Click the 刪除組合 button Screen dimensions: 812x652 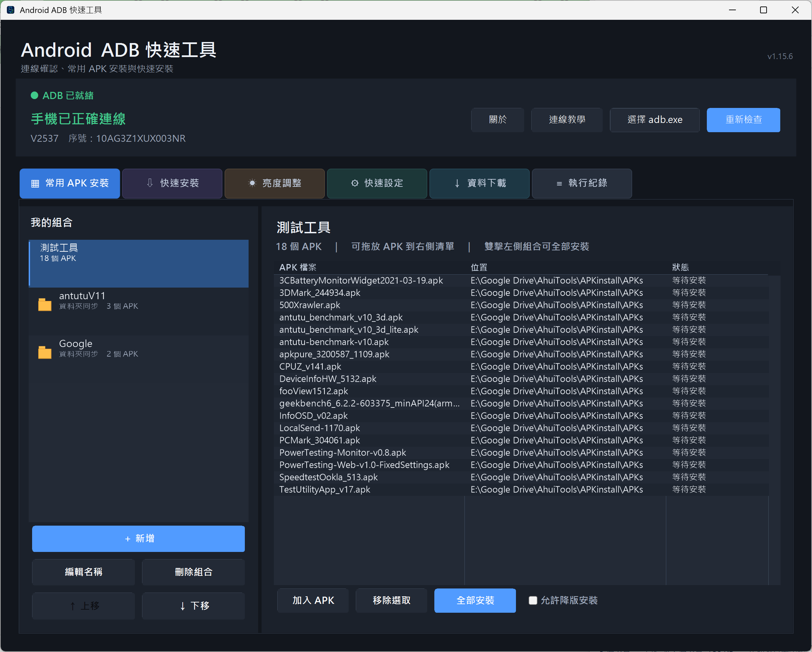click(193, 572)
